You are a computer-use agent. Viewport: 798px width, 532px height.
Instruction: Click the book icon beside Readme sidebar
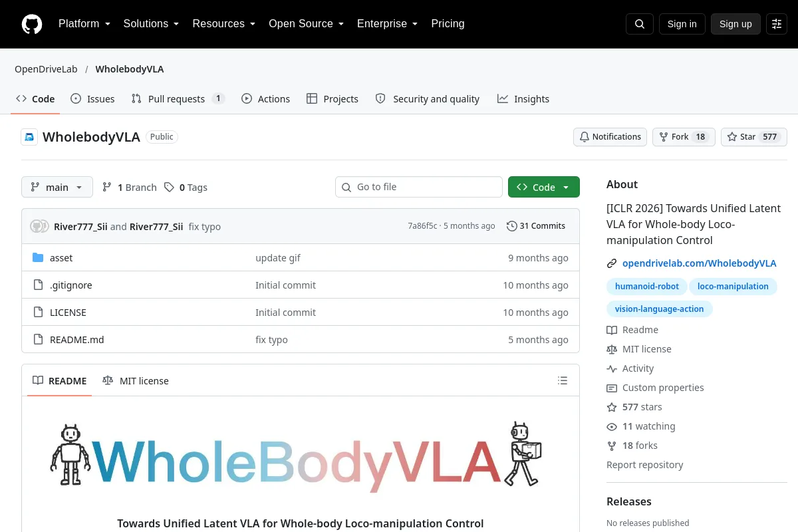pyautogui.click(x=612, y=331)
